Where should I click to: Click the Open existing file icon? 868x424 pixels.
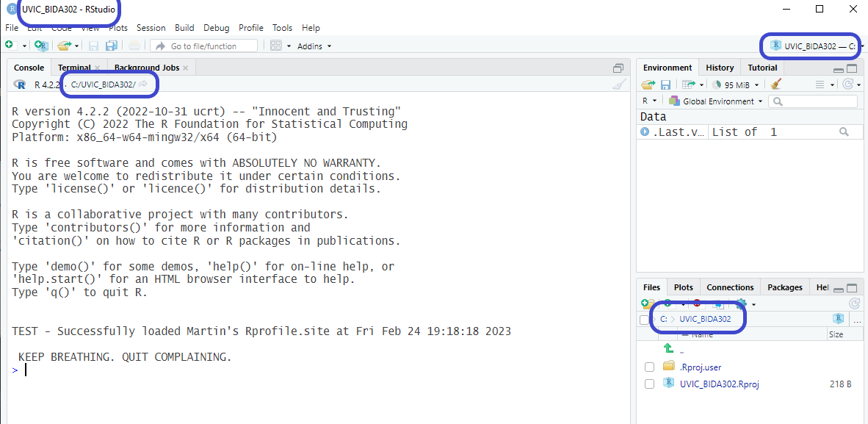coord(64,46)
